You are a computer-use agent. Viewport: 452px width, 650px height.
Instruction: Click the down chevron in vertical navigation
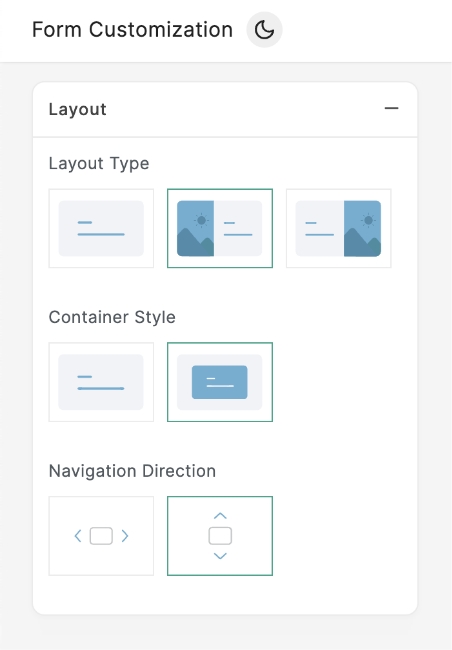point(220,556)
